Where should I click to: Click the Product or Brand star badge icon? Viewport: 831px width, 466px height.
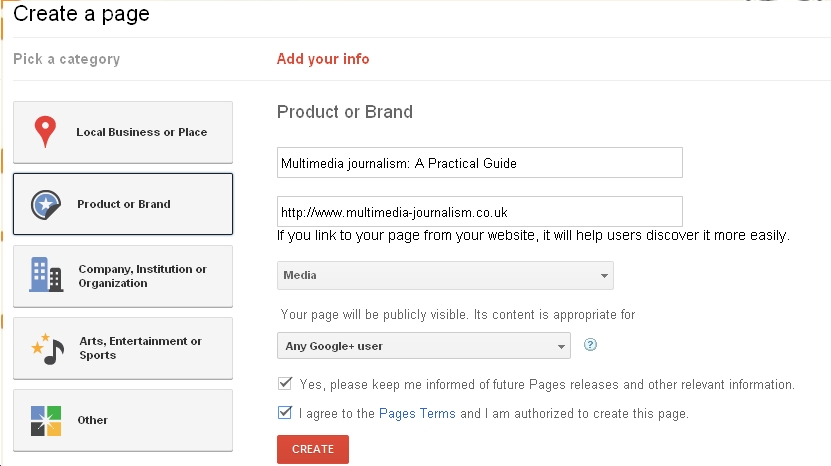(45, 204)
